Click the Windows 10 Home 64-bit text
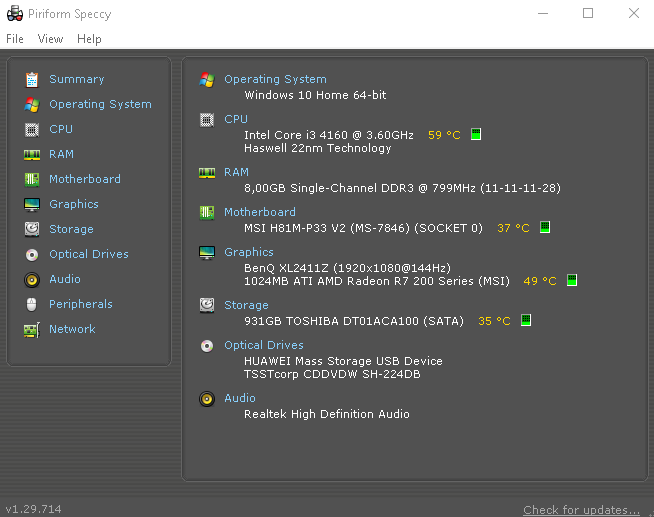This screenshot has width=654, height=517. click(315, 95)
